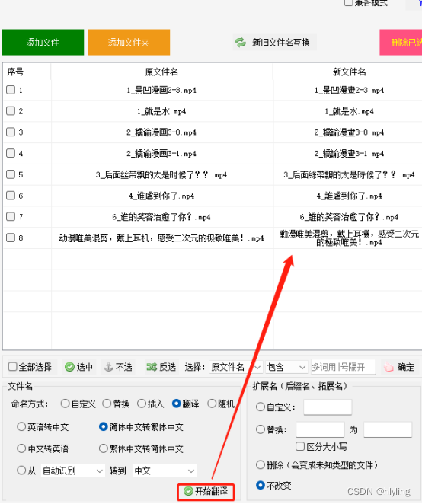Toggle the 兼容模式 checkbox
Viewport: 422px width, 504px height.
point(348,2)
